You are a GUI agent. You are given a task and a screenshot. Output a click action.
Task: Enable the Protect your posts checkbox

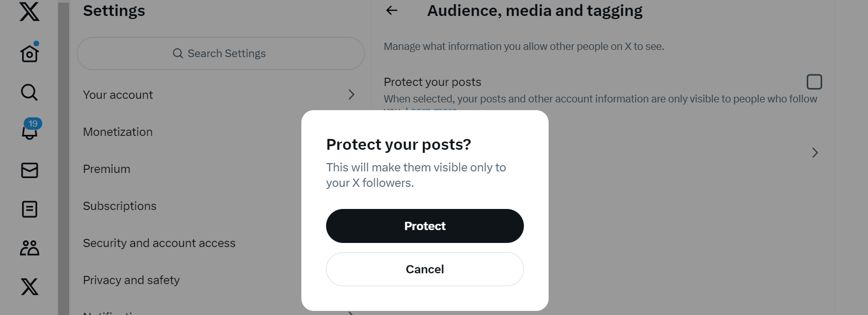pyautogui.click(x=814, y=81)
